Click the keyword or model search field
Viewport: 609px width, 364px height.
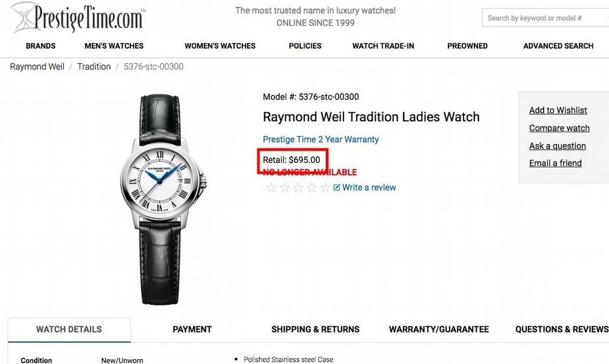[x=545, y=18]
